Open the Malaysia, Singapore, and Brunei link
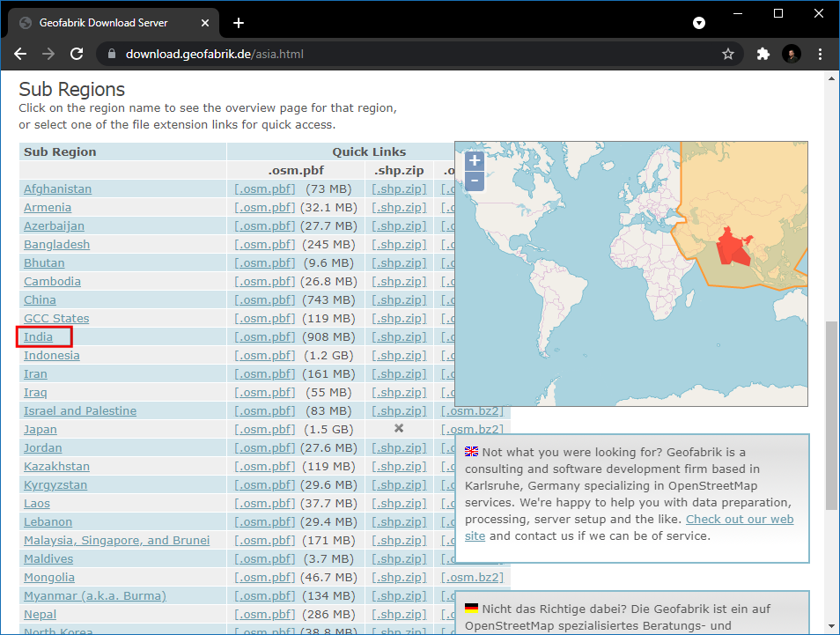 (116, 541)
